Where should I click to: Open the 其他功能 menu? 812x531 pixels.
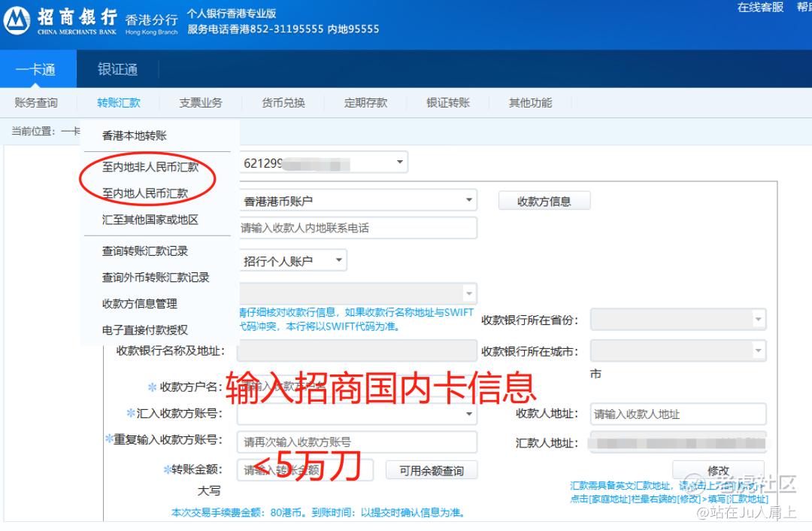click(x=530, y=102)
